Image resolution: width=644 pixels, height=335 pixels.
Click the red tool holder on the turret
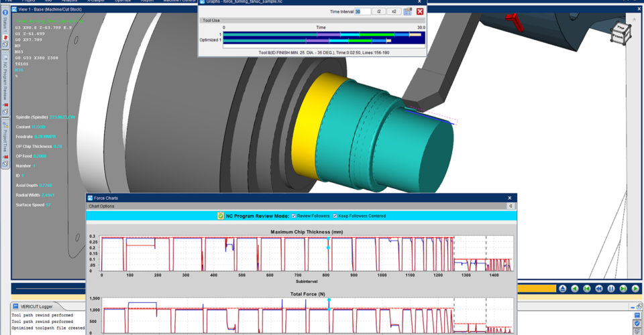pyautogui.click(x=515, y=21)
